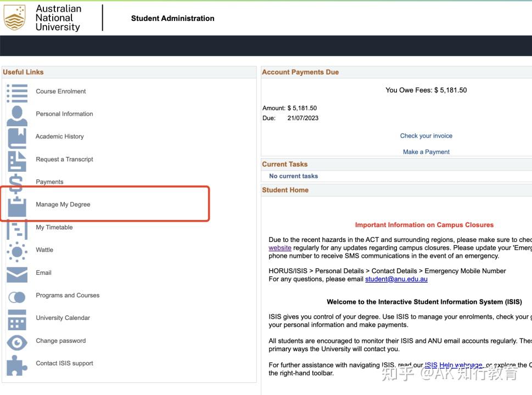Screen dimensions: 532x395
Task: Open the Check your invoice link
Action: [x=426, y=136]
